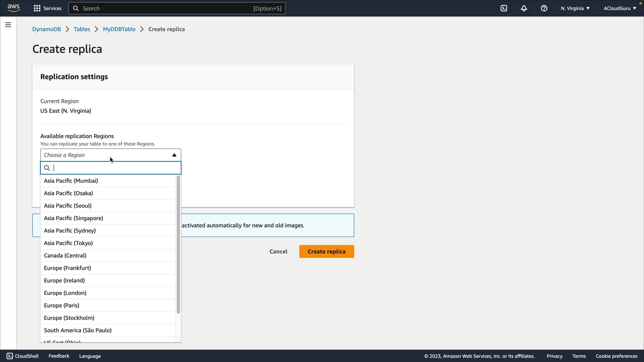Click the AWS logo home icon
The width and height of the screenshot is (644, 362).
(13, 8)
